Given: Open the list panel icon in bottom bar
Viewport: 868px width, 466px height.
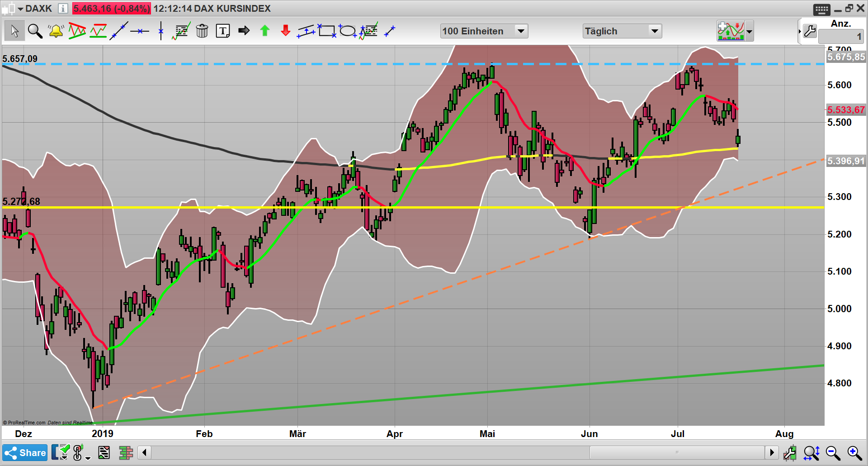Looking at the screenshot, I should point(104,452).
